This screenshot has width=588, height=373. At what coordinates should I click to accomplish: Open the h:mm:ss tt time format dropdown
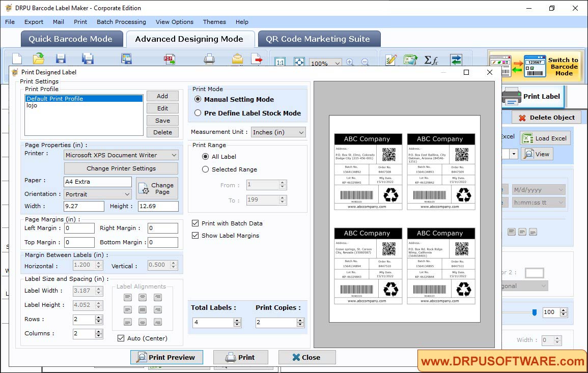point(539,203)
